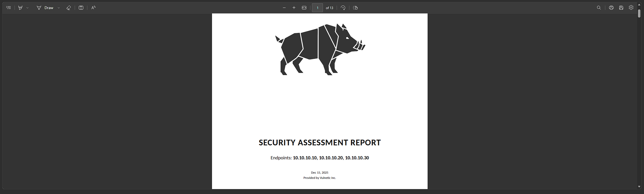The width and height of the screenshot is (644, 194).
Task: Zoom in using the plus button
Action: pyautogui.click(x=294, y=8)
